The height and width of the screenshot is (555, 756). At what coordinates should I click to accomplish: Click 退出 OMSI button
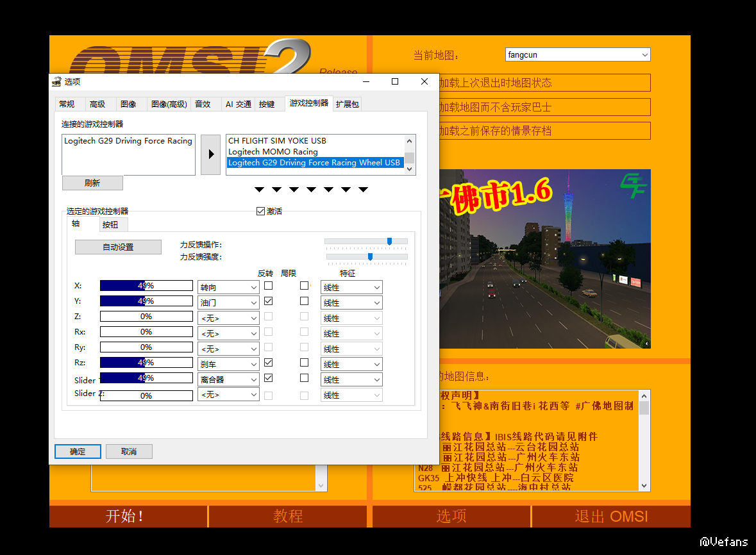click(x=611, y=516)
